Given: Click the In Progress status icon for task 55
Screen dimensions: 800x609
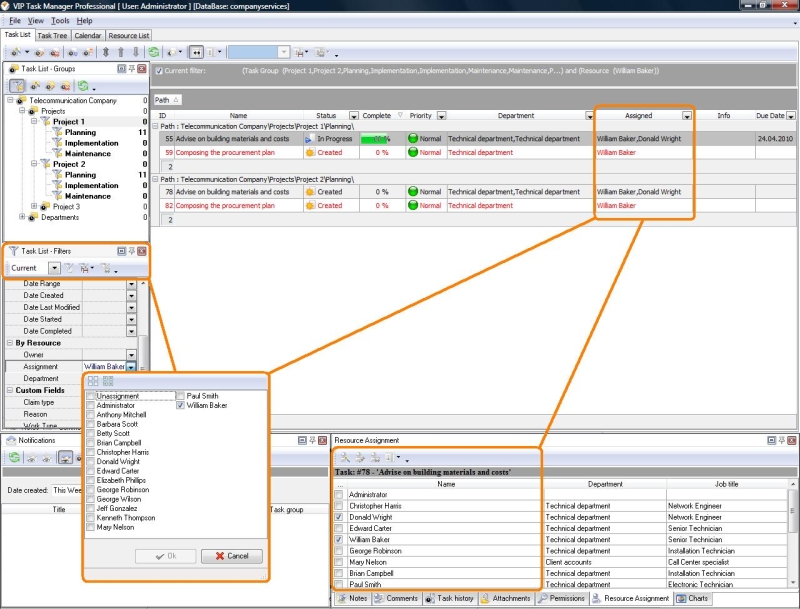Looking at the screenshot, I should (x=310, y=139).
